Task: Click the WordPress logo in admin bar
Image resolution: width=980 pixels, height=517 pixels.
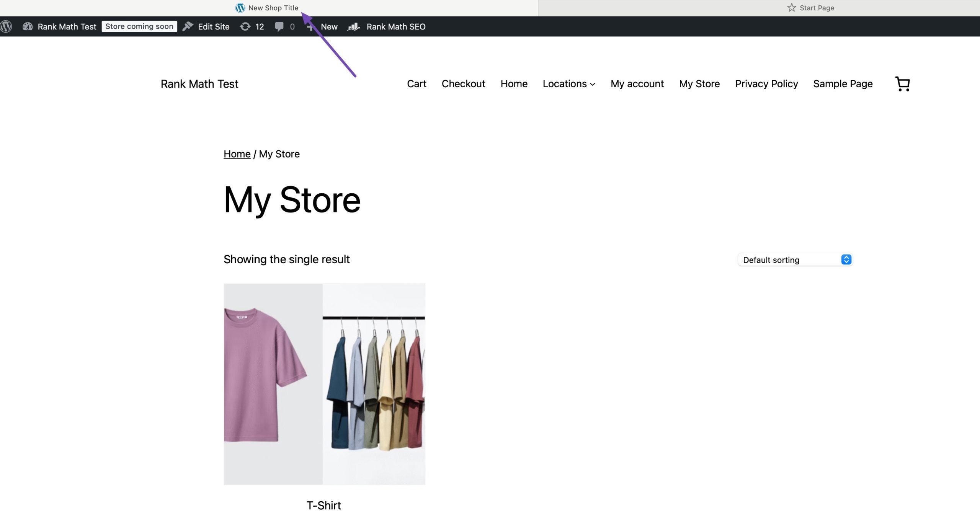Action: click(x=6, y=26)
